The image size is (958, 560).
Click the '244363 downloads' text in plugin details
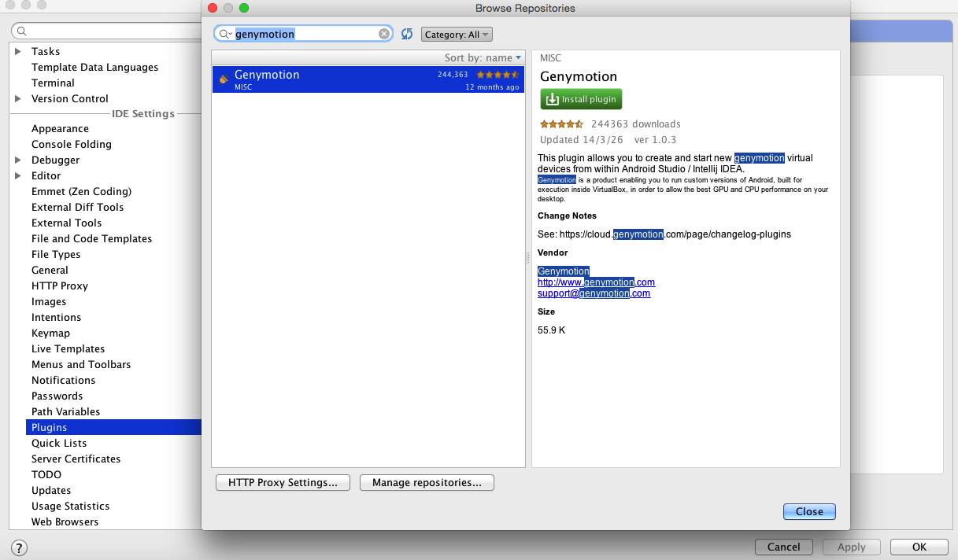(636, 123)
